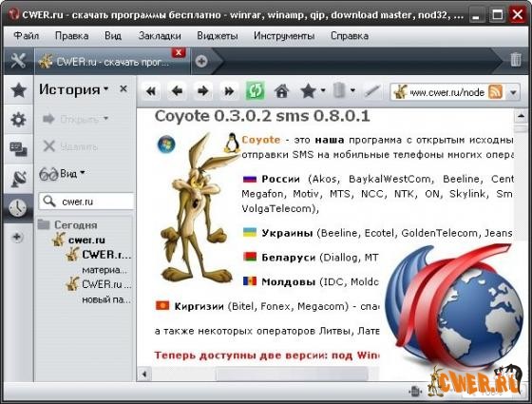Click the RSS feed icon in address bar

[x=495, y=92]
